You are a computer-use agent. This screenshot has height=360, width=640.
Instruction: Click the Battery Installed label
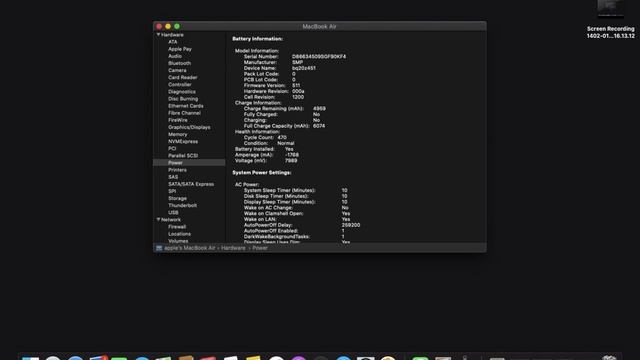click(255, 149)
